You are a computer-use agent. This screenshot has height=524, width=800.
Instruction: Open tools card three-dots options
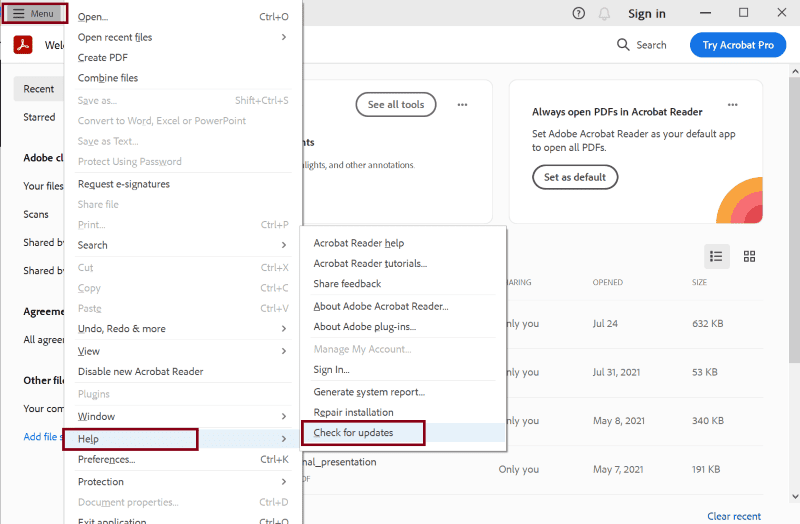coord(462,105)
